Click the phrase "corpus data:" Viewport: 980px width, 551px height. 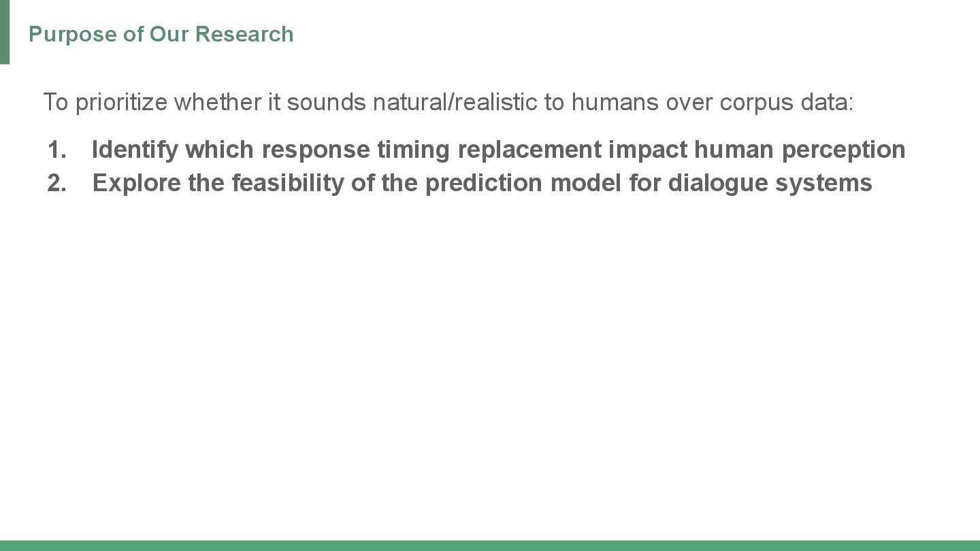786,103
